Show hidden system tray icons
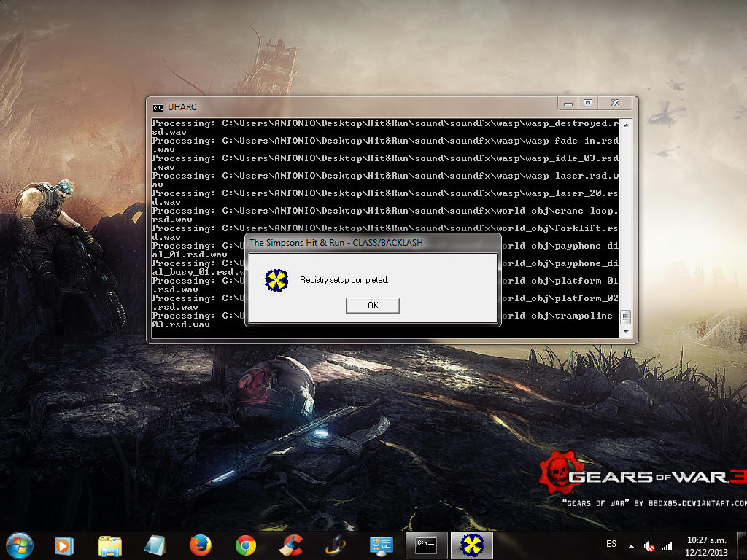 point(632,545)
